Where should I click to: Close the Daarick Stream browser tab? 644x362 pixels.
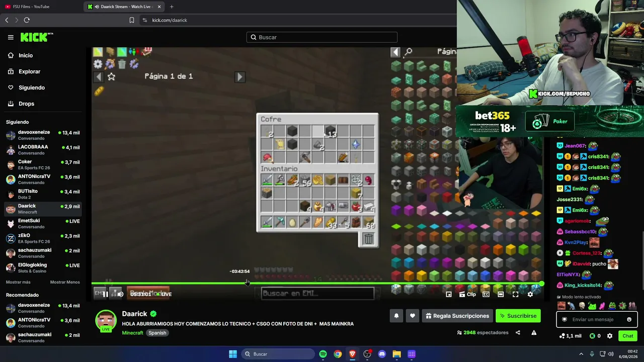159,7
